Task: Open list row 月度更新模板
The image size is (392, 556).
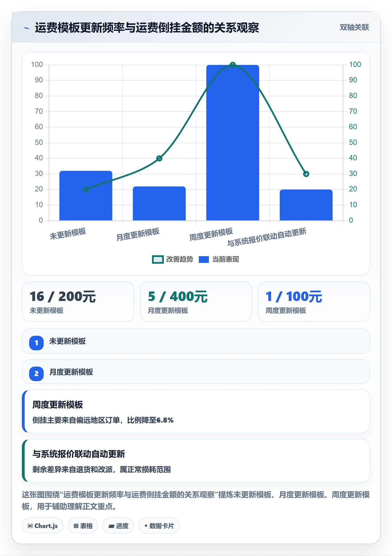Action: tap(196, 372)
